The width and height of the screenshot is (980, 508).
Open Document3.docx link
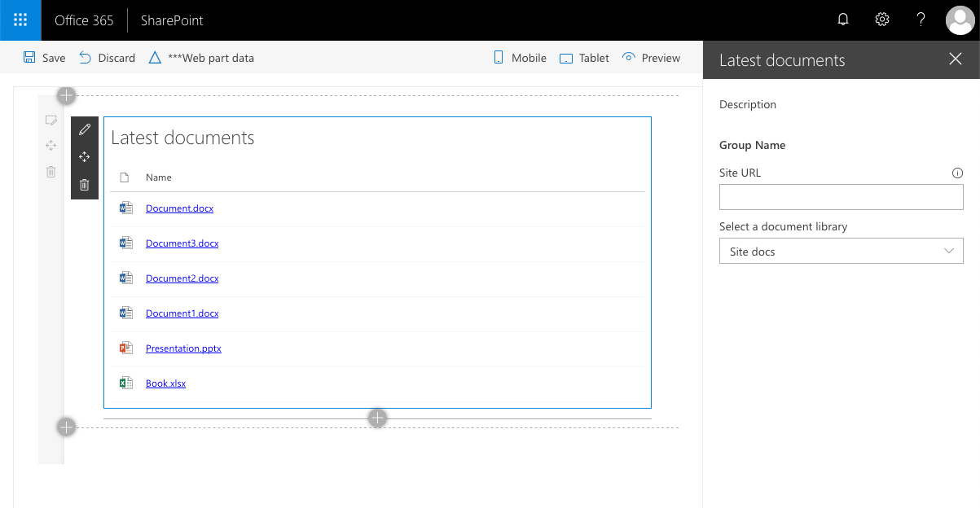click(182, 243)
